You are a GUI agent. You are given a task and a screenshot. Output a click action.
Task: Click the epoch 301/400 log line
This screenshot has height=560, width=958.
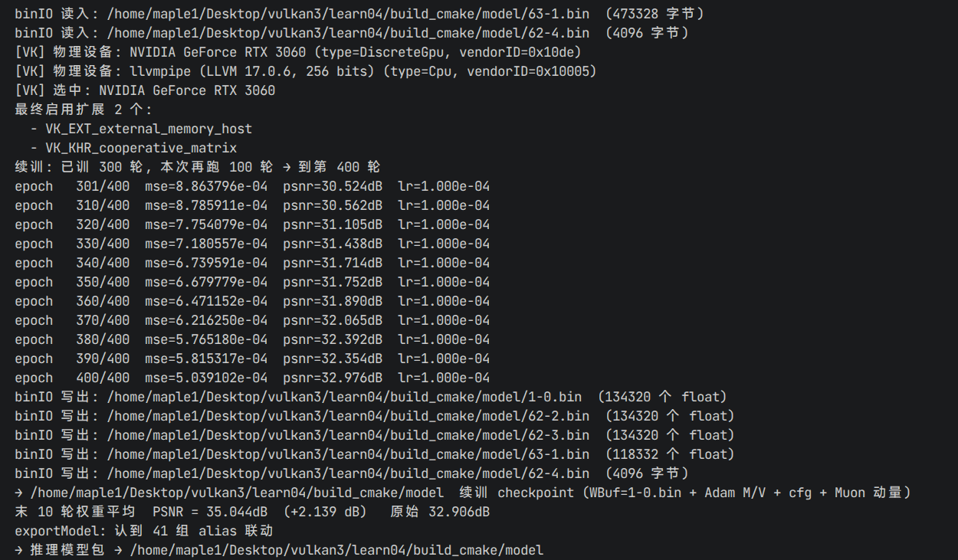(x=252, y=186)
